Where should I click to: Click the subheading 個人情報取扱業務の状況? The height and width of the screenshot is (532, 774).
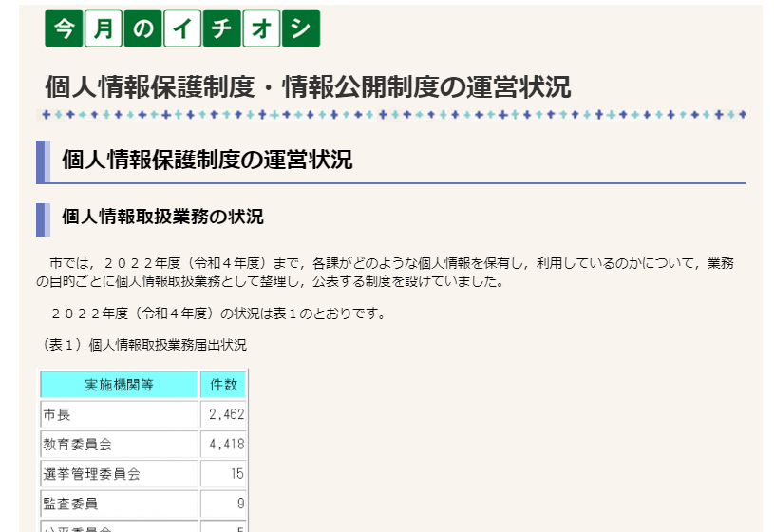click(x=162, y=217)
